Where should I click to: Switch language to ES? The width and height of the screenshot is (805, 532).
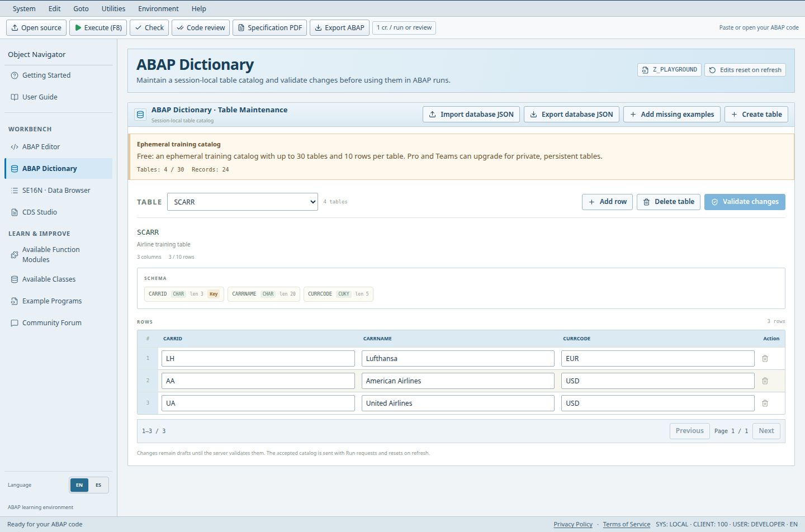pos(98,485)
